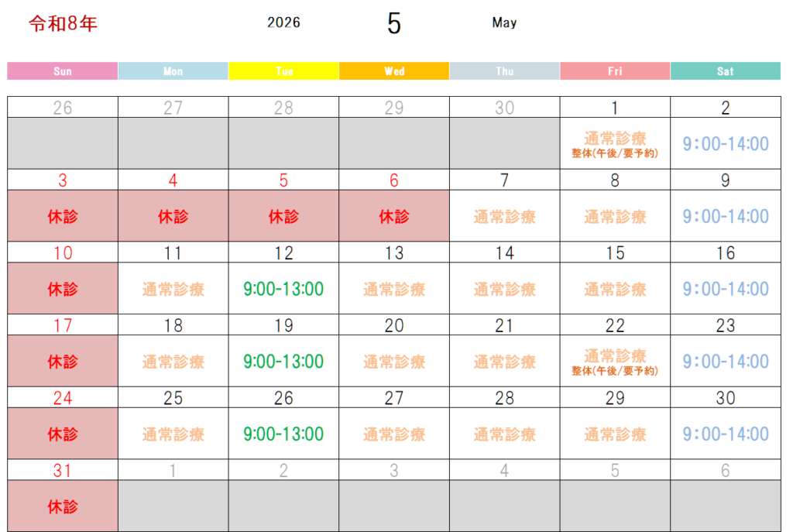793x532 pixels.
Task: Select the 9:00-14:00 cell on May 30
Action: tap(726, 434)
